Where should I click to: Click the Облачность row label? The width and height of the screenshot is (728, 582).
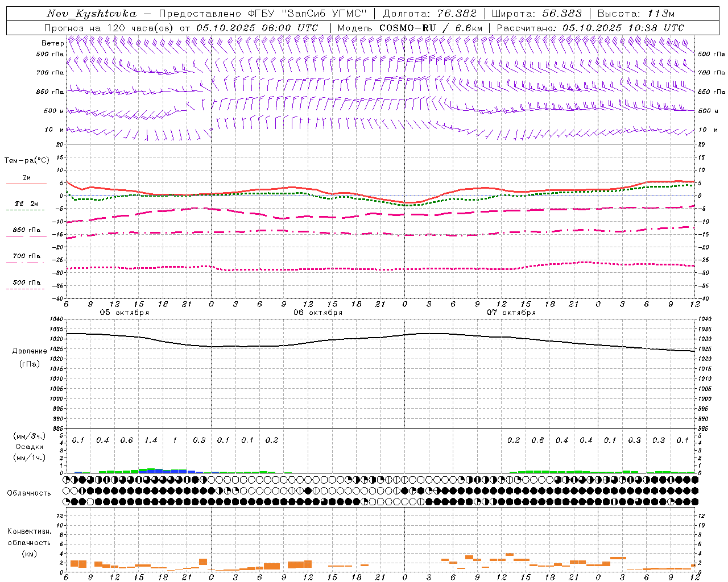point(29,493)
